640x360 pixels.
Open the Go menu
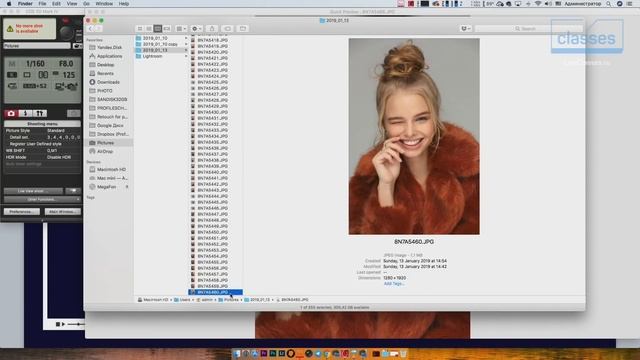pyautogui.click(x=86, y=4)
